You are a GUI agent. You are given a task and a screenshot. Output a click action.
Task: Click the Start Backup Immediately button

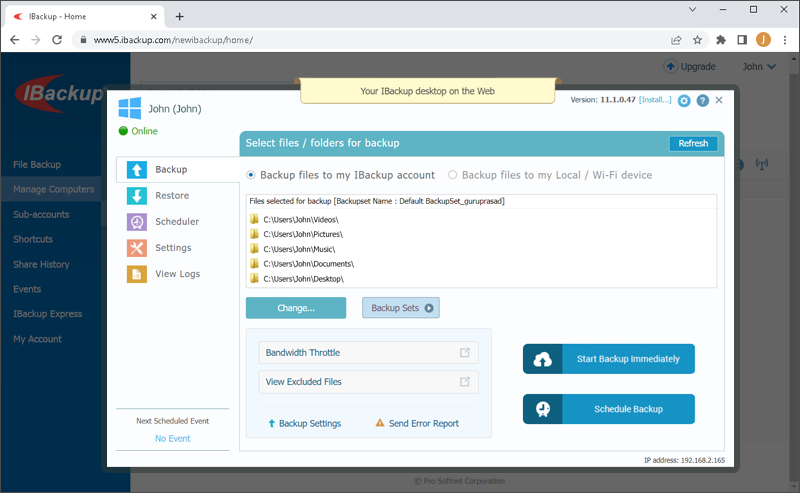click(x=608, y=359)
